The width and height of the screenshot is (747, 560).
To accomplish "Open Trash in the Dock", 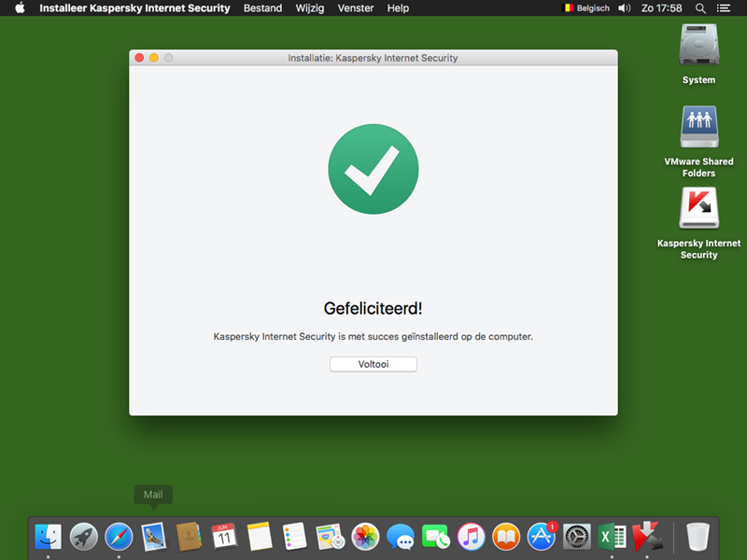I will click(x=698, y=537).
